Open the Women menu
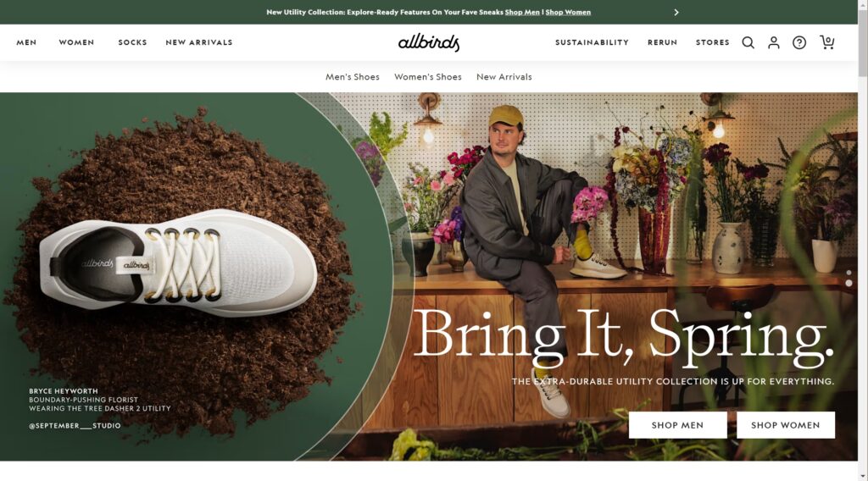Image resolution: width=868 pixels, height=481 pixels. pos(76,42)
